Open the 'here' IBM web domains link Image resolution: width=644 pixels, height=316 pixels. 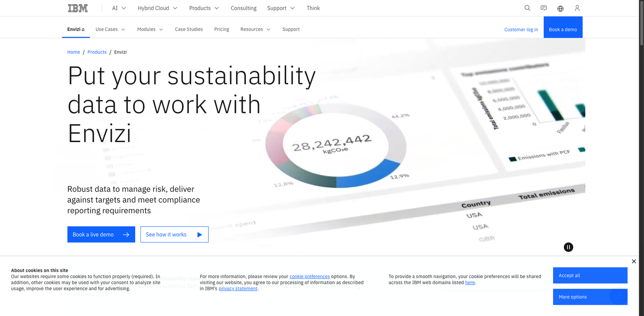(x=470, y=283)
